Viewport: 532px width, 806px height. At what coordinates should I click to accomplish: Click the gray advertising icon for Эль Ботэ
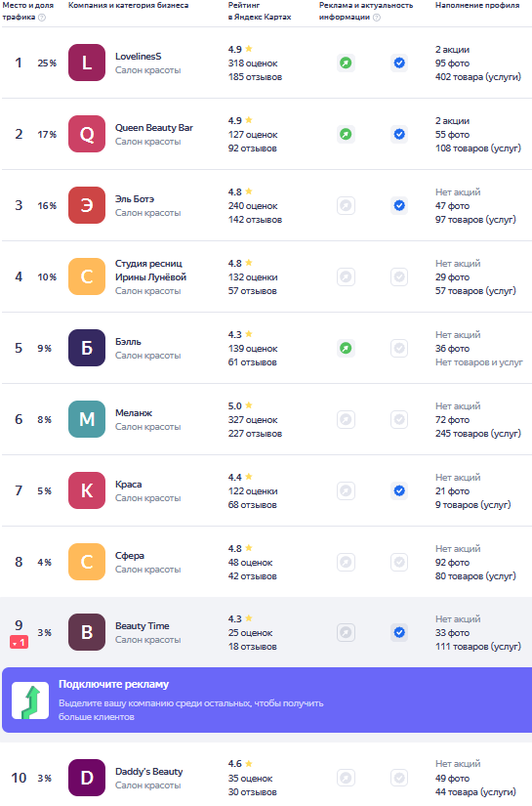point(347,205)
